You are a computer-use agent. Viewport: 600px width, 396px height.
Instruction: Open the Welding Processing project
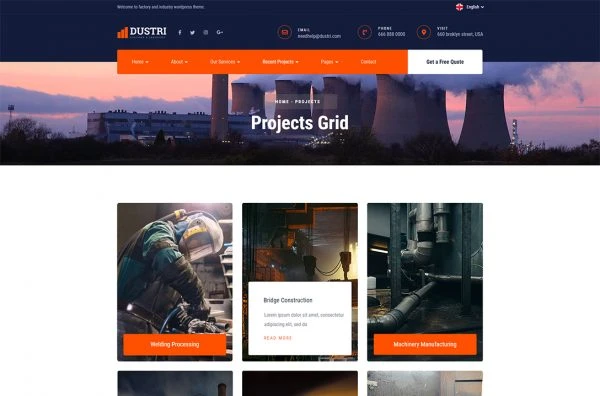pos(174,344)
